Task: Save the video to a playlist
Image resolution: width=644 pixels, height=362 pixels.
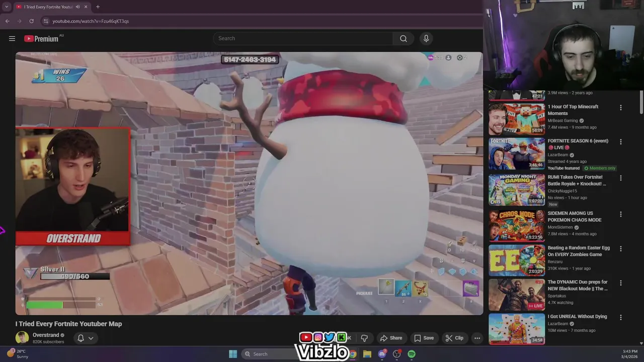Action: (424, 338)
